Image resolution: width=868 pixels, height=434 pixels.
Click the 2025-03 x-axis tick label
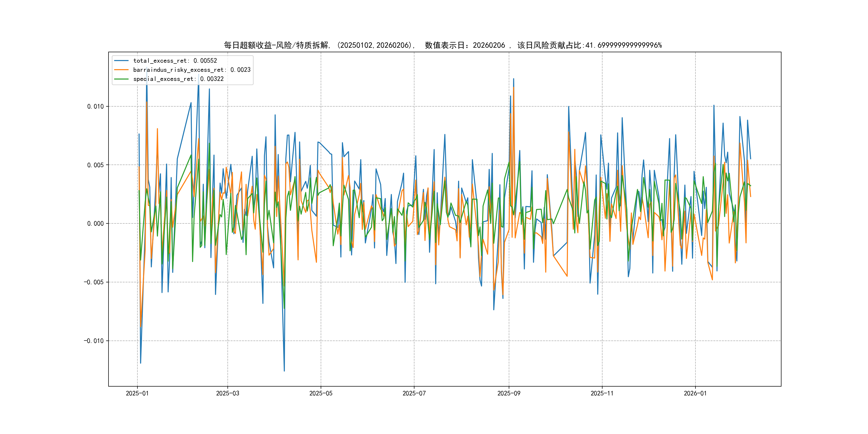[x=227, y=393]
